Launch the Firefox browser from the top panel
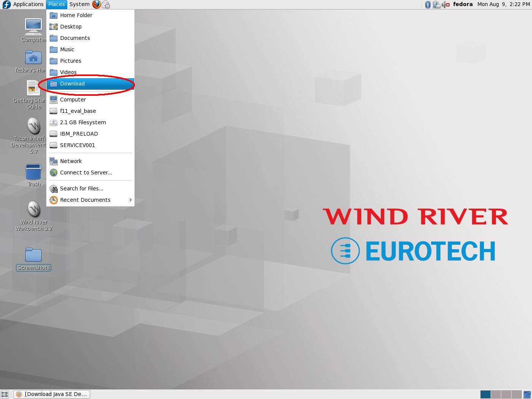Screen dimensions: 532x399 pyautogui.click(x=97, y=4)
